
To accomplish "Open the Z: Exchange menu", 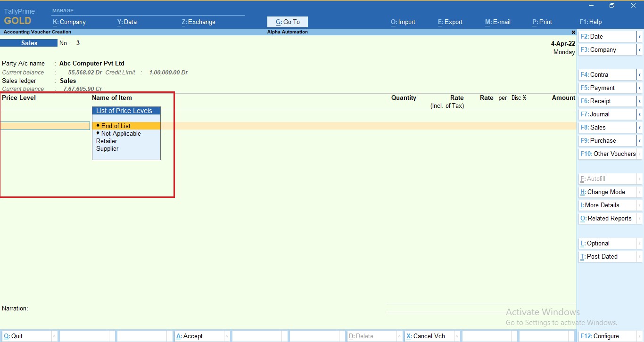I will coord(198,22).
